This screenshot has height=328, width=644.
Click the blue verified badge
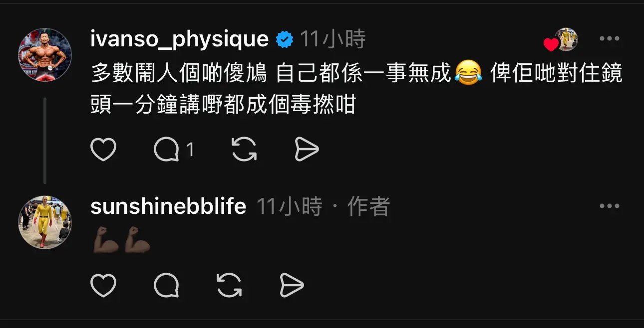click(x=285, y=39)
